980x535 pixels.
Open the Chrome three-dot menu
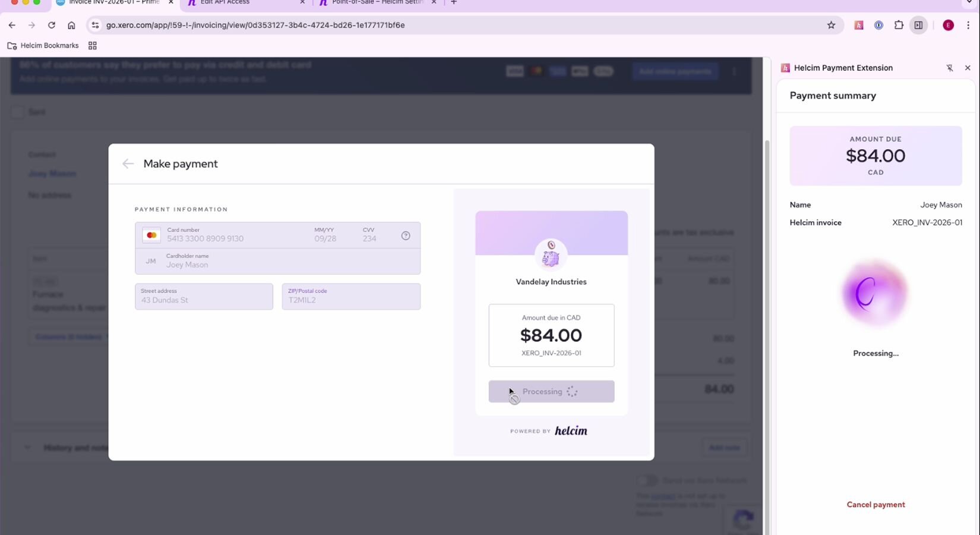968,25
